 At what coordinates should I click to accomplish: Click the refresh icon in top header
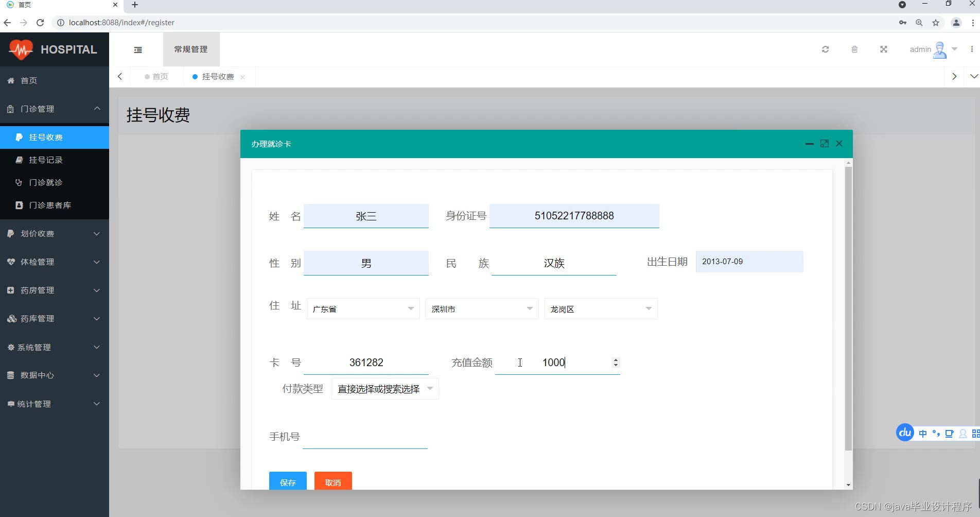pos(825,49)
